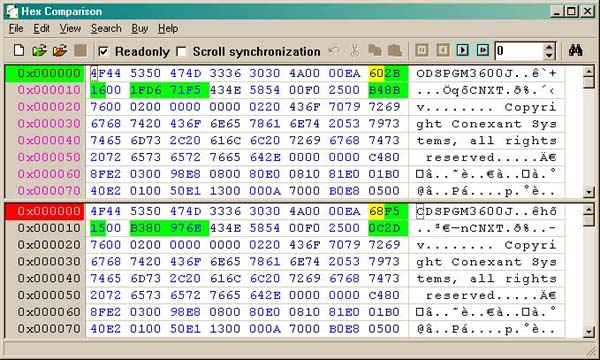Open the File menu

[x=16, y=29]
